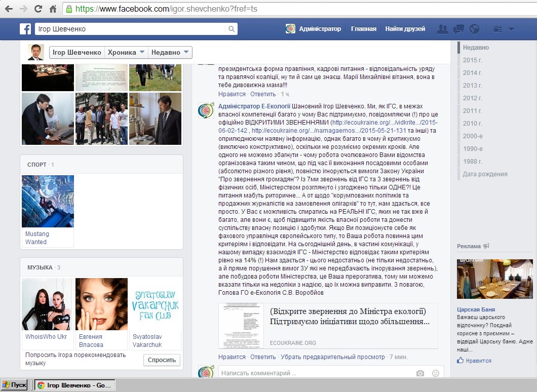Viewport: 537px width, 392px height.
Task: Open the WhoisWho Ukr page link
Action: coord(46,336)
